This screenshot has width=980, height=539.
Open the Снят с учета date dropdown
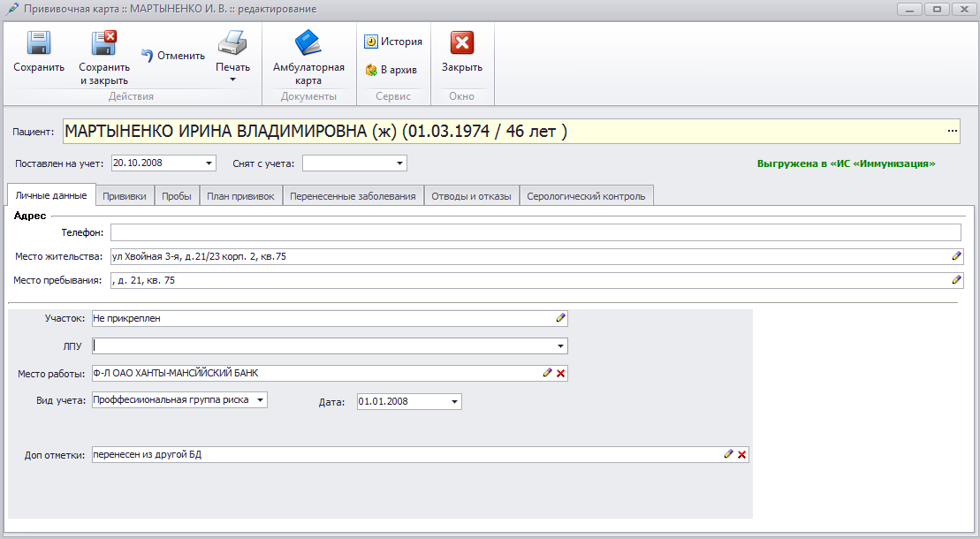pos(399,163)
